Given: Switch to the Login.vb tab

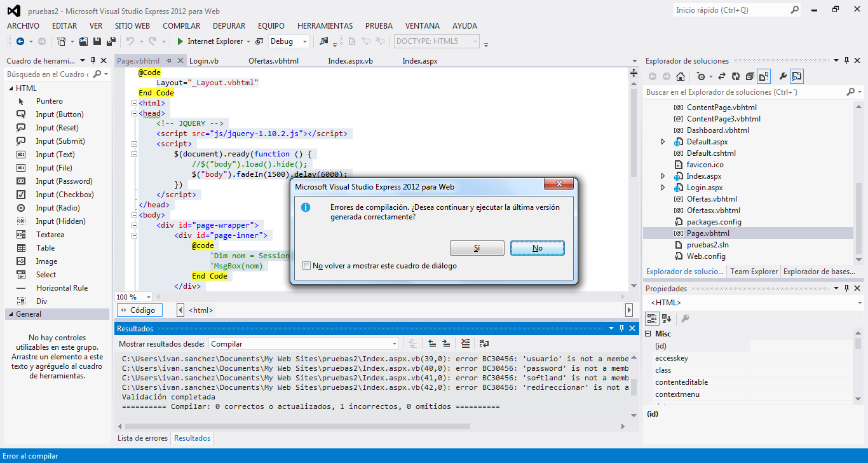Looking at the screenshot, I should pyautogui.click(x=204, y=61).
